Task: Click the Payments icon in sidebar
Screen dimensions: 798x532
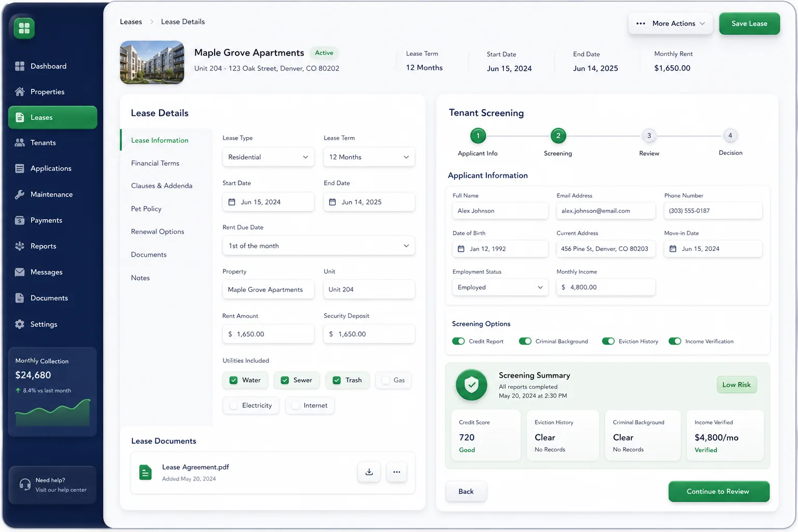Action: coord(20,220)
